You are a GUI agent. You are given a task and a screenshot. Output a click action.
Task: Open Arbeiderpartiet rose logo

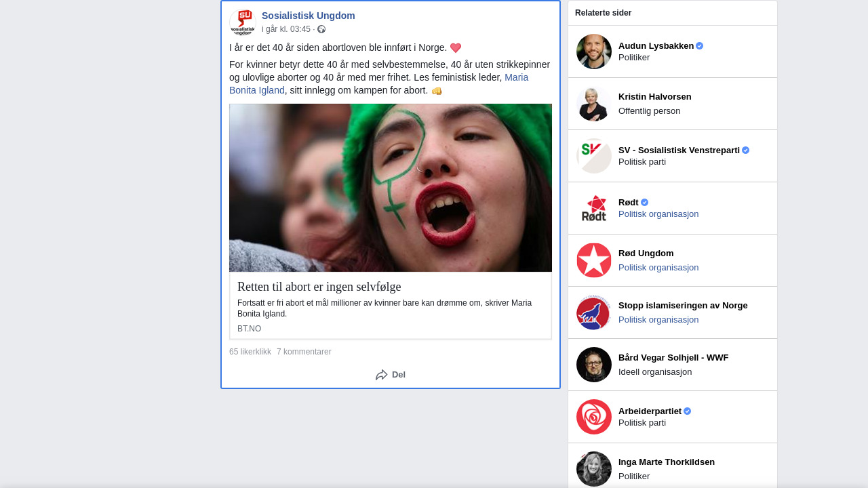pyautogui.click(x=594, y=417)
